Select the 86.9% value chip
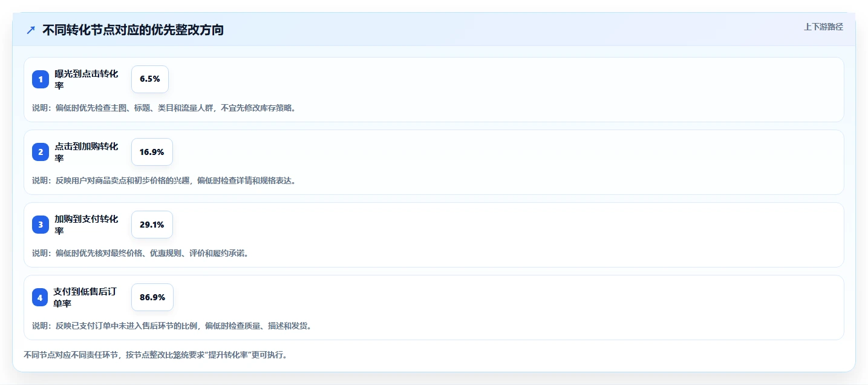Screen dimensions: 868x385 coord(152,297)
